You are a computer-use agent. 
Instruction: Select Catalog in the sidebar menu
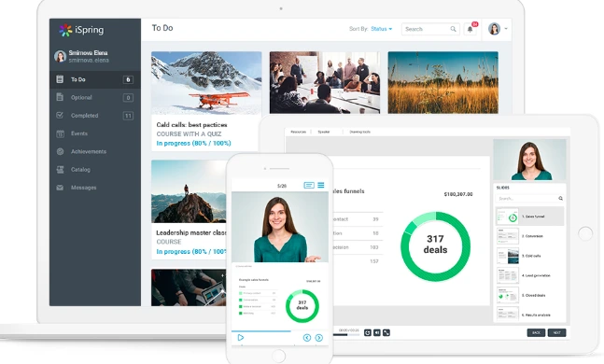95,170
